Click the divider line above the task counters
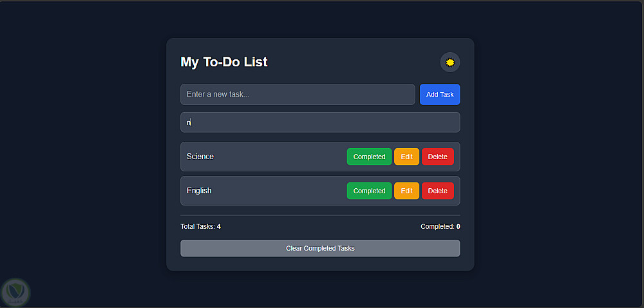This screenshot has width=644, height=308. [x=320, y=215]
